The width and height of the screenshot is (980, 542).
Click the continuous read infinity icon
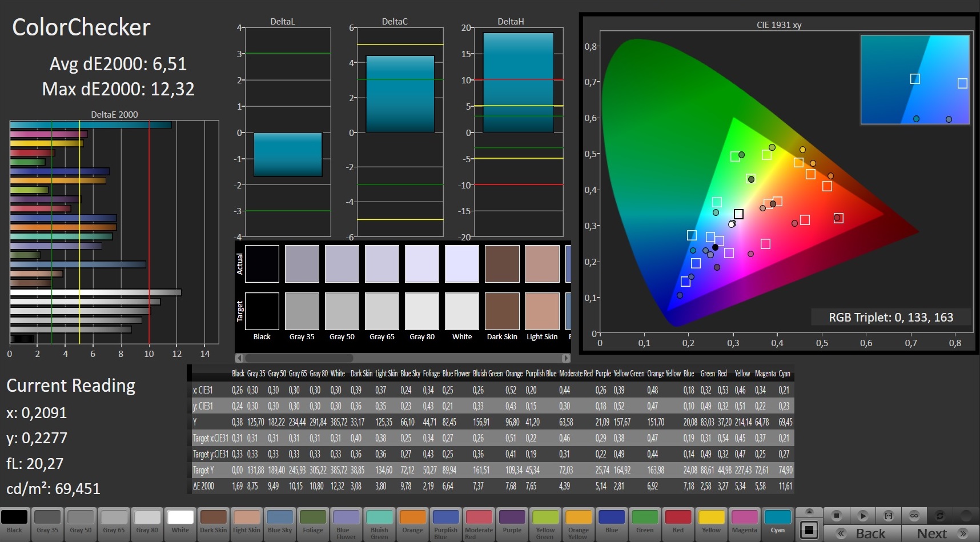click(x=914, y=515)
